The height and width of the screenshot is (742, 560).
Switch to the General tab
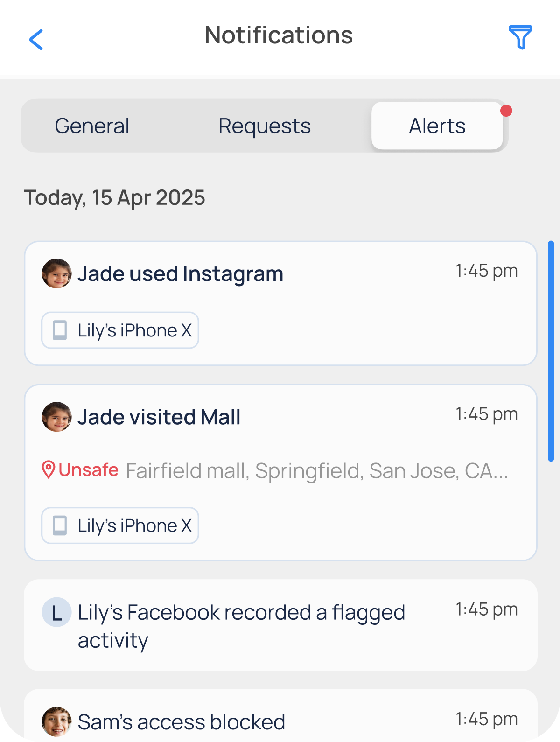pos(92,126)
